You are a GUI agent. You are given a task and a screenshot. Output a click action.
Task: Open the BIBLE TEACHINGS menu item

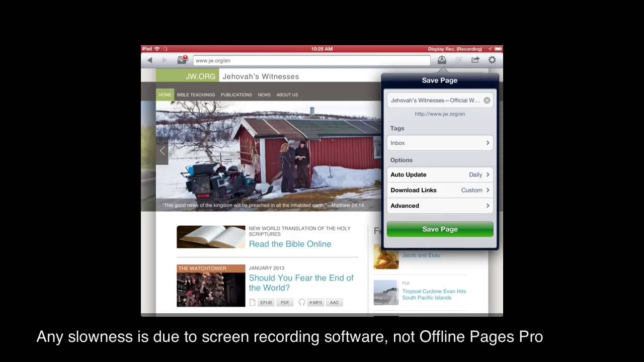[x=196, y=95]
